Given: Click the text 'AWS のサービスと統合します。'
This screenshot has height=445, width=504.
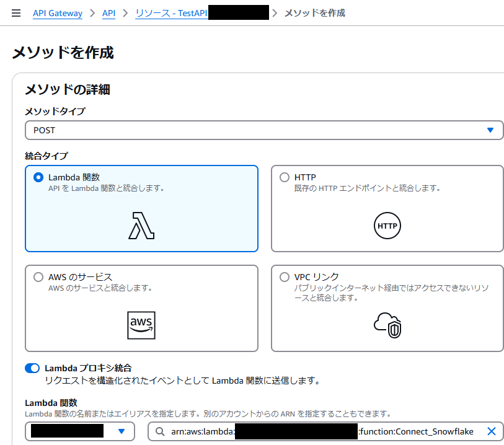Looking at the screenshot, I should coord(100,288).
